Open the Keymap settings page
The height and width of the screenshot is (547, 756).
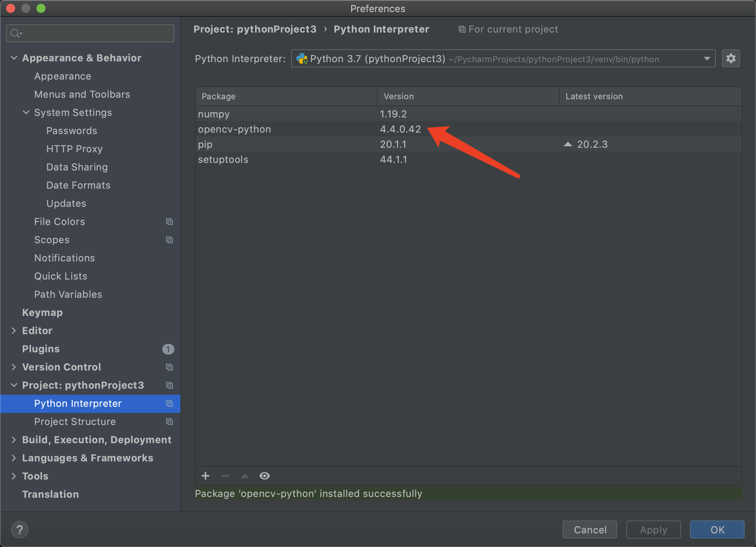pyautogui.click(x=42, y=313)
